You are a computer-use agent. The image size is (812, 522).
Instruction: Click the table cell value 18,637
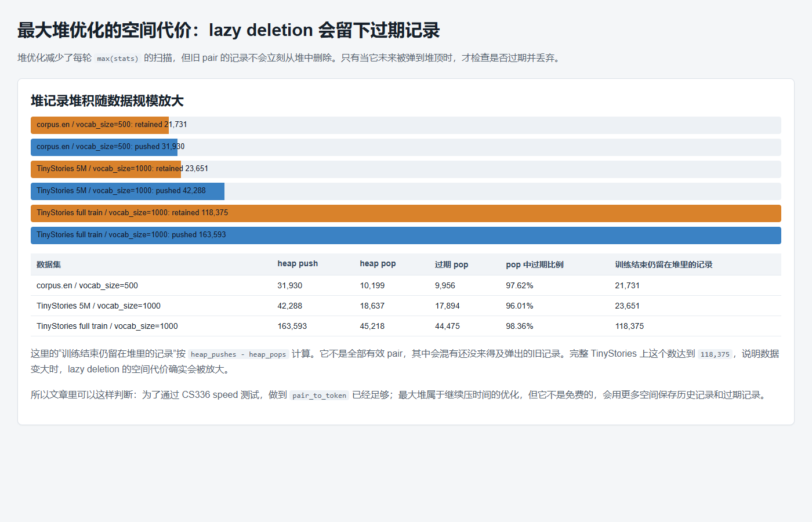(372, 306)
